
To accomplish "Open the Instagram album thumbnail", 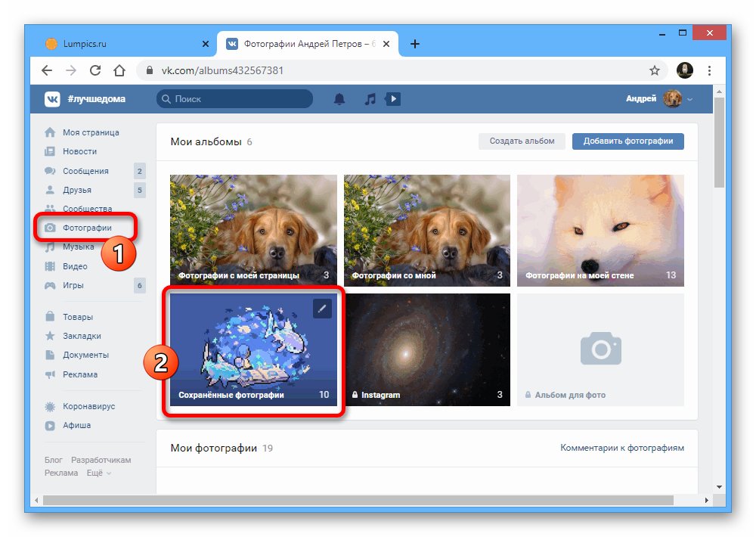I will [x=427, y=349].
